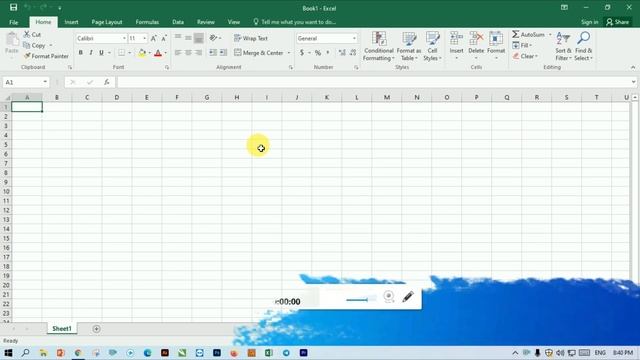Viewport: 640px width, 360px height.
Task: Click Tell me what you want to do box
Action: click(x=295, y=22)
